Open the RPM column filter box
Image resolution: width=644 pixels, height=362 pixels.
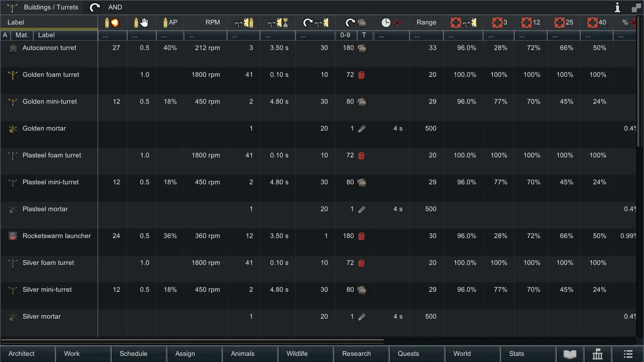[205, 35]
